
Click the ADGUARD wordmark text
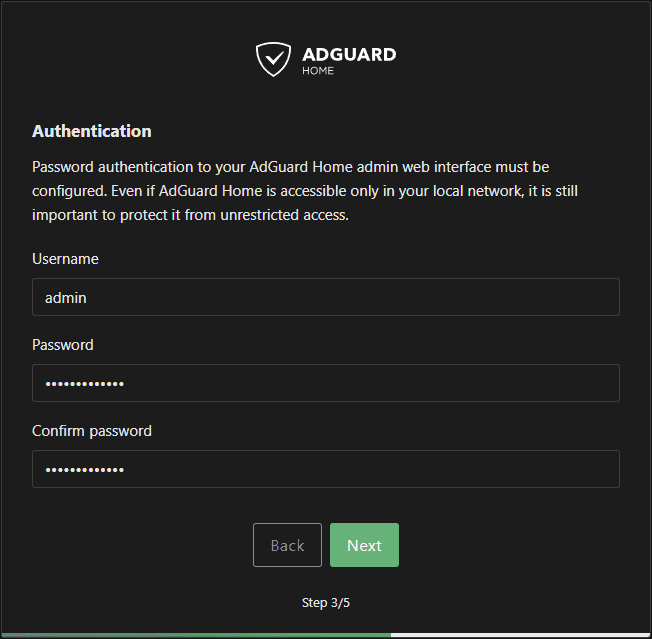tap(349, 54)
